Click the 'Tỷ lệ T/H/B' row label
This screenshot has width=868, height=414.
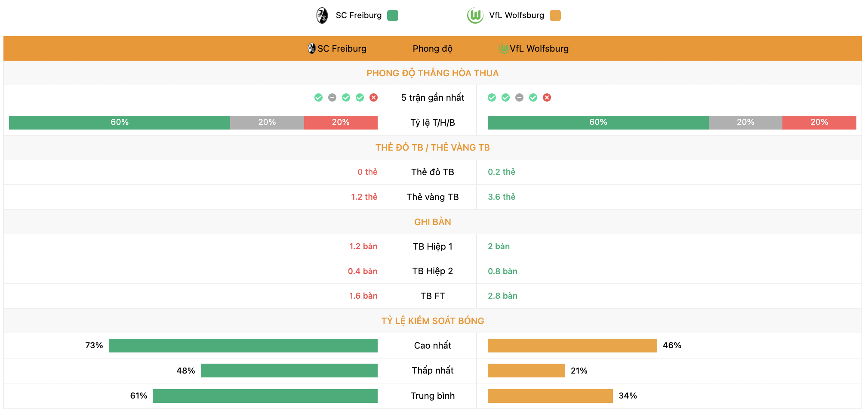433,123
